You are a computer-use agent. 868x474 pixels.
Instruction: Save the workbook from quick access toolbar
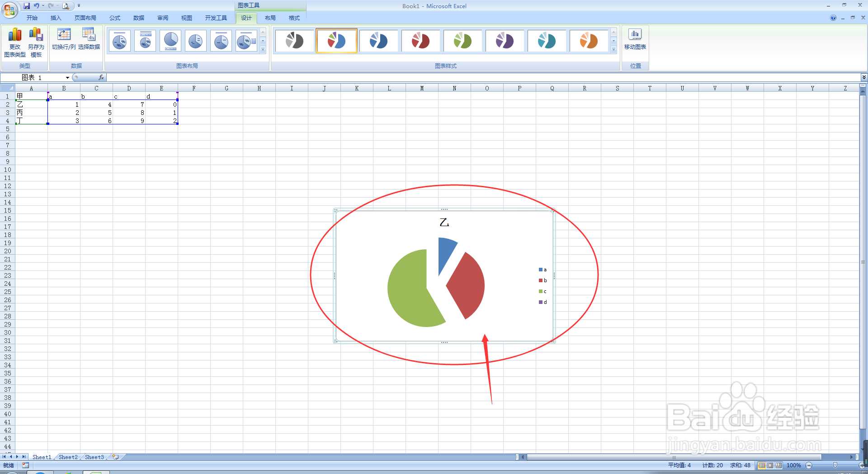27,6
